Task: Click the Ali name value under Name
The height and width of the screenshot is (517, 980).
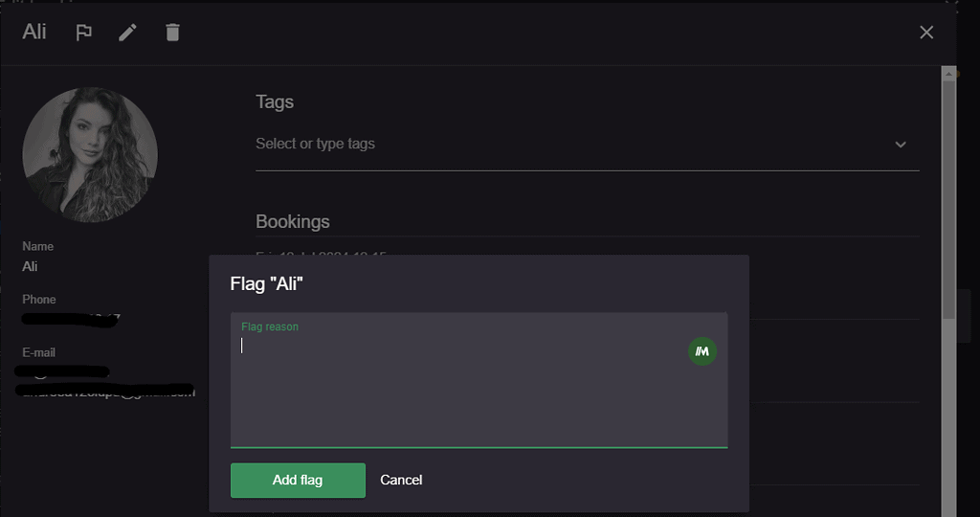Action: [x=30, y=266]
